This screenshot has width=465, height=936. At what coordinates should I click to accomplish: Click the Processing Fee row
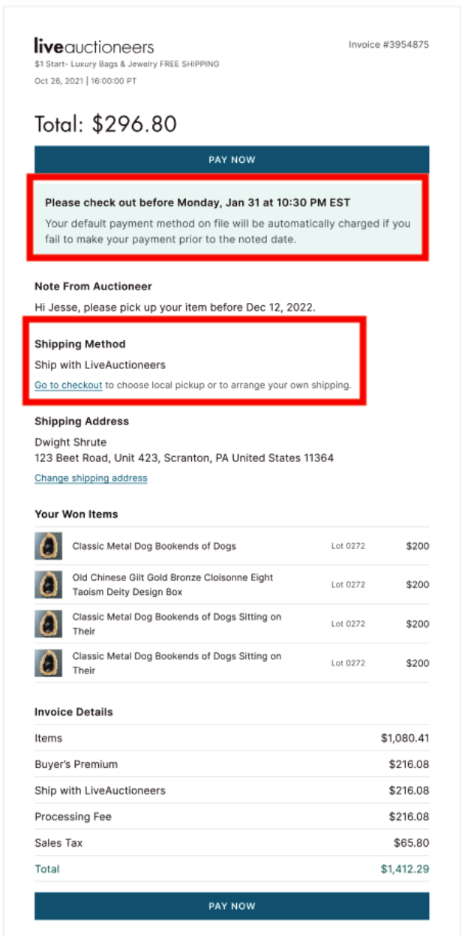click(x=232, y=817)
